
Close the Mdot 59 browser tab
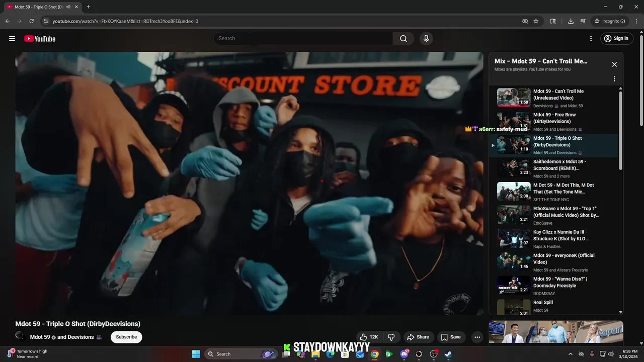76,7
